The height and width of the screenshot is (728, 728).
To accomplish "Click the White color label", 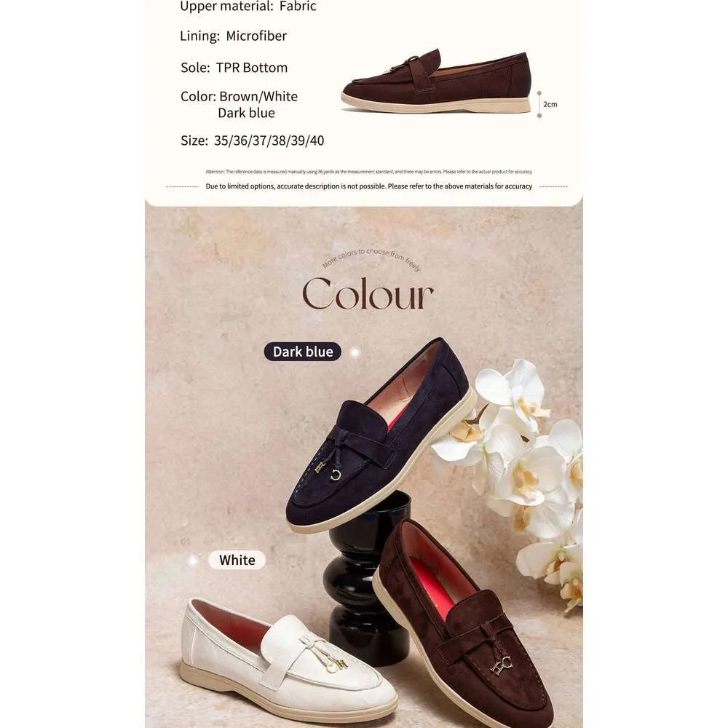I will point(237,560).
